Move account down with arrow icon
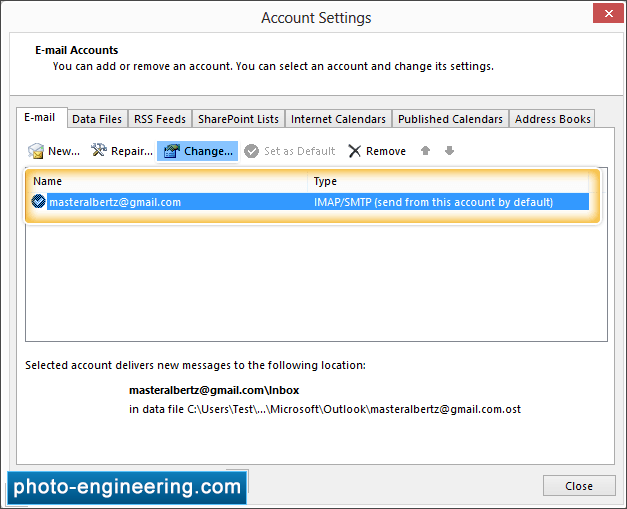Viewport: 627px width, 509px height. 449,151
